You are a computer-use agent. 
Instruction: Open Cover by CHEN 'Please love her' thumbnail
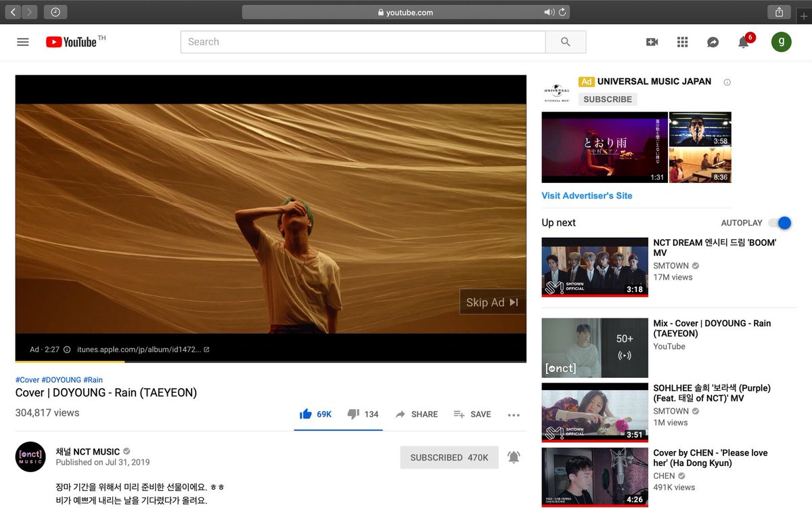(x=595, y=477)
